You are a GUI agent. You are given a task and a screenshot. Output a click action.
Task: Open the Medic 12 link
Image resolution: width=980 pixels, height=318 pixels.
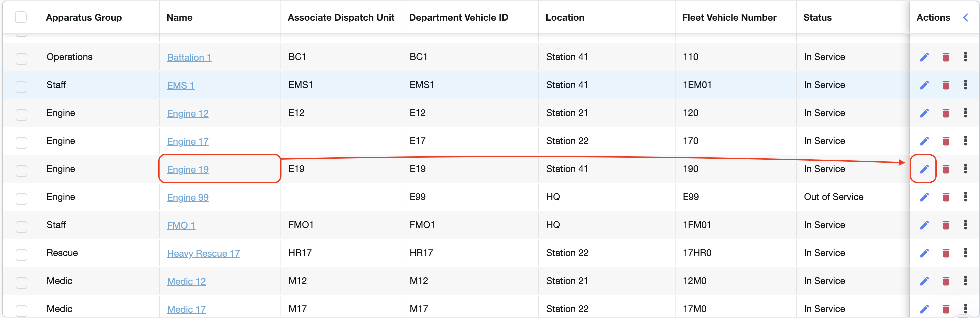[x=187, y=281]
